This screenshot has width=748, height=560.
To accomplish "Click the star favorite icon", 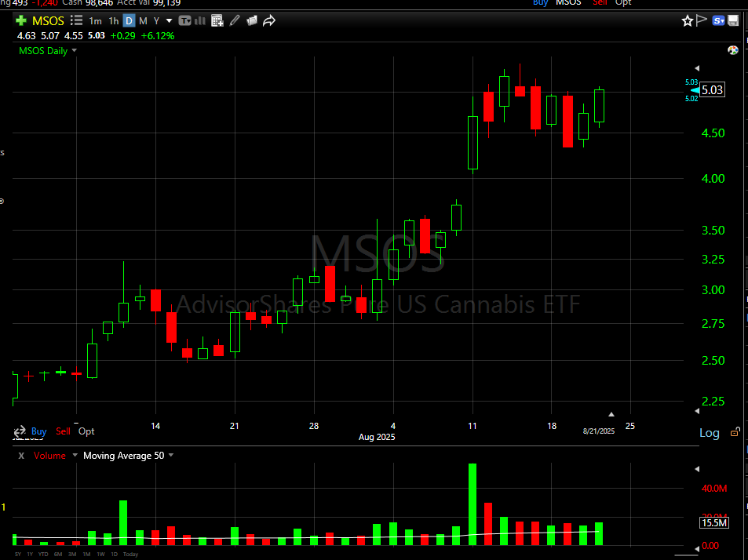I will click(688, 21).
